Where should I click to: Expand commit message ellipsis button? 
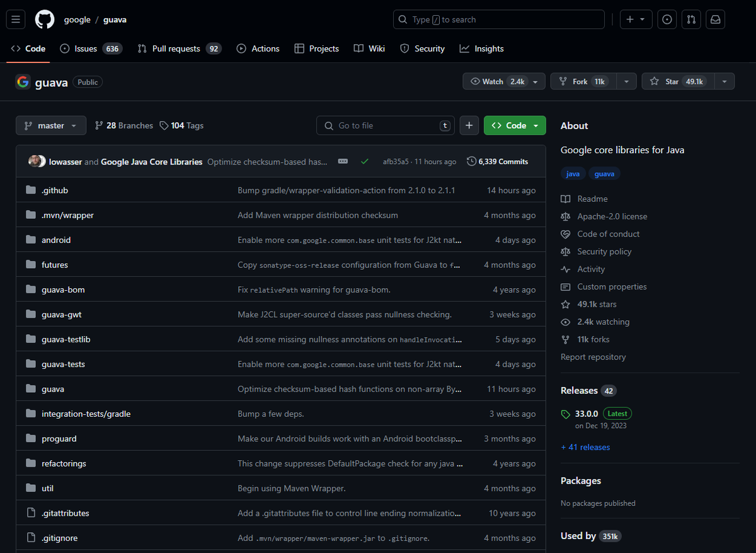click(x=343, y=161)
